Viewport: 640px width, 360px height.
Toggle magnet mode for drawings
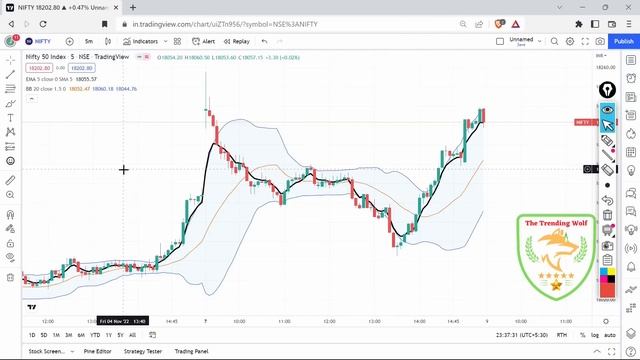10,214
